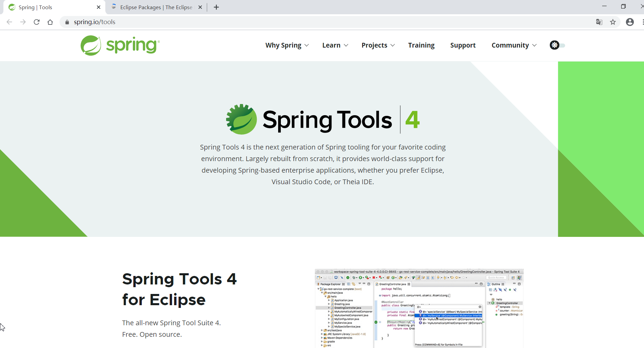Open the translate page icon
The height and width of the screenshot is (348, 644).
coord(599,22)
